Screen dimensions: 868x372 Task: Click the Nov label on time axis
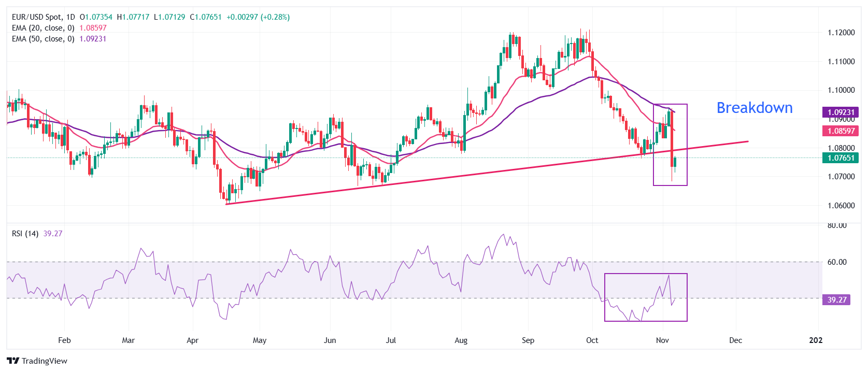(662, 340)
